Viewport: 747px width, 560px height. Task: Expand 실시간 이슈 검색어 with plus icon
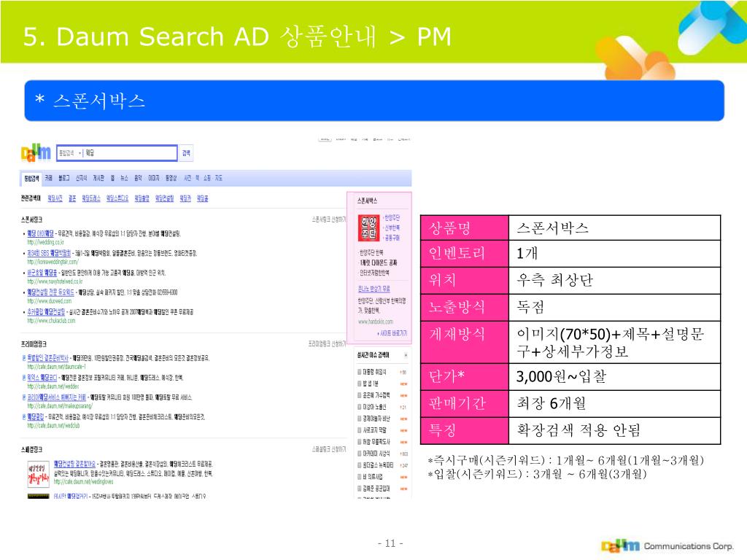pos(406,355)
